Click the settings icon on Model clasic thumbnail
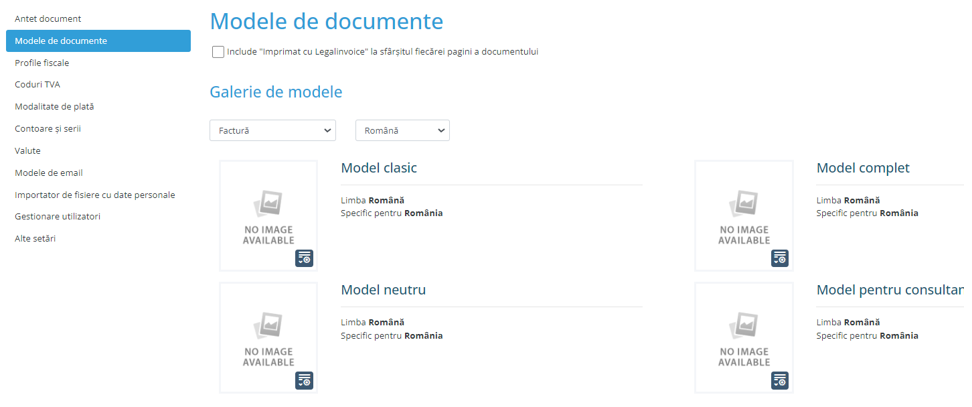 pyautogui.click(x=304, y=258)
